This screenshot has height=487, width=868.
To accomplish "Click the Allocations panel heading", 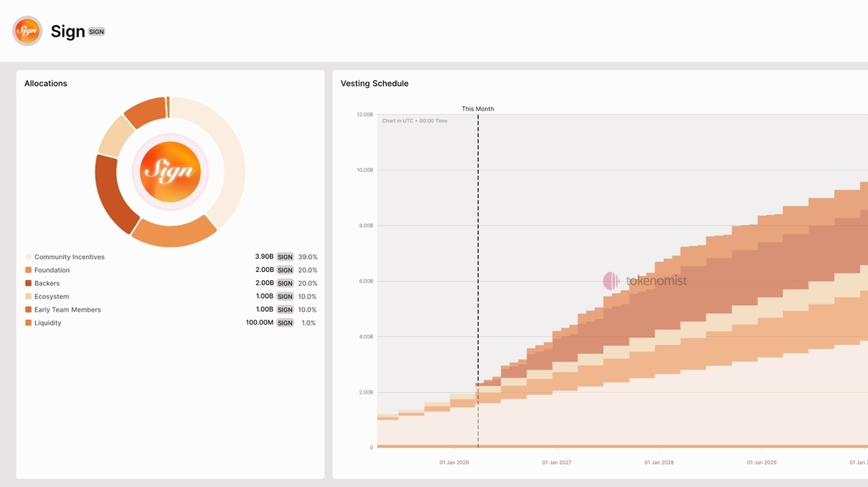I will [x=45, y=83].
